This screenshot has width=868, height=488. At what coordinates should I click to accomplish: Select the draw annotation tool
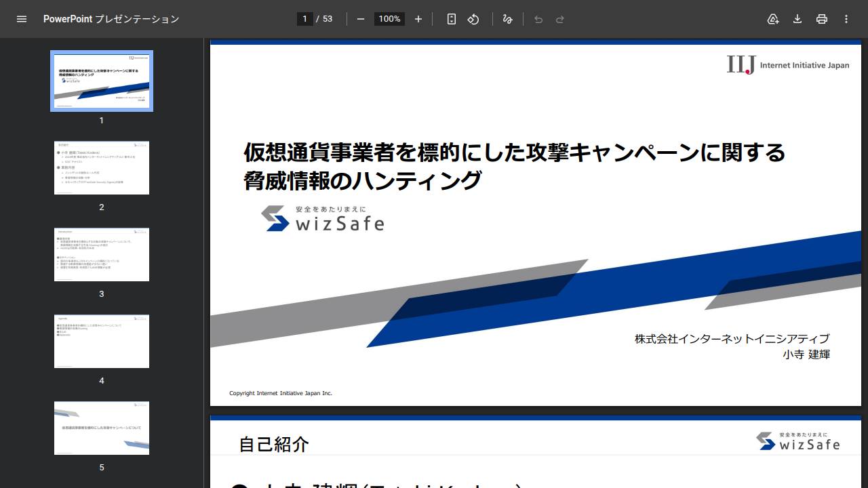pos(507,19)
